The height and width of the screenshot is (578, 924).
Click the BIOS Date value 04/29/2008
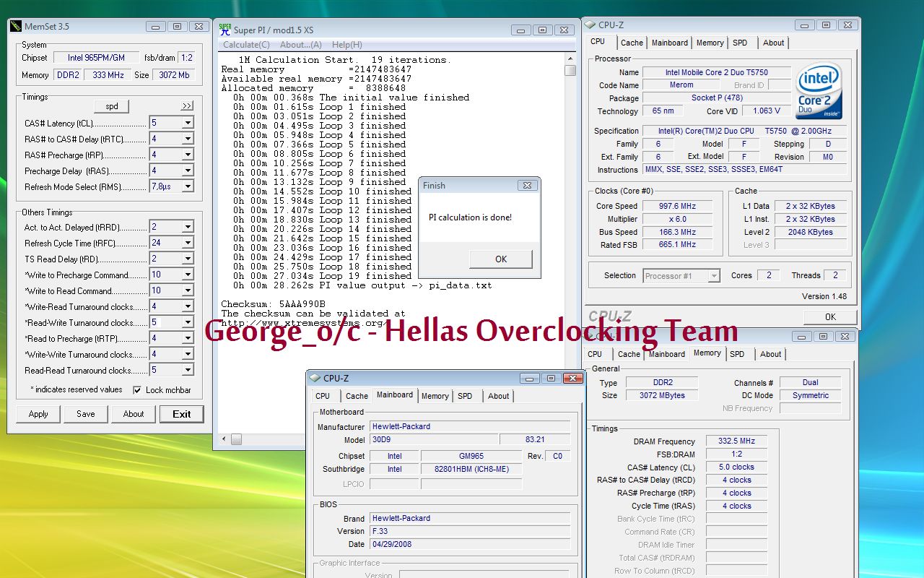470,544
